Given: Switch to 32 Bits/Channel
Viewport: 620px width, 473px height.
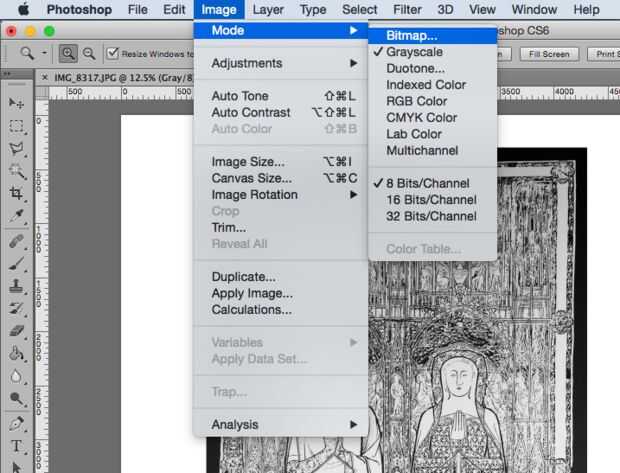Looking at the screenshot, I should (x=432, y=216).
